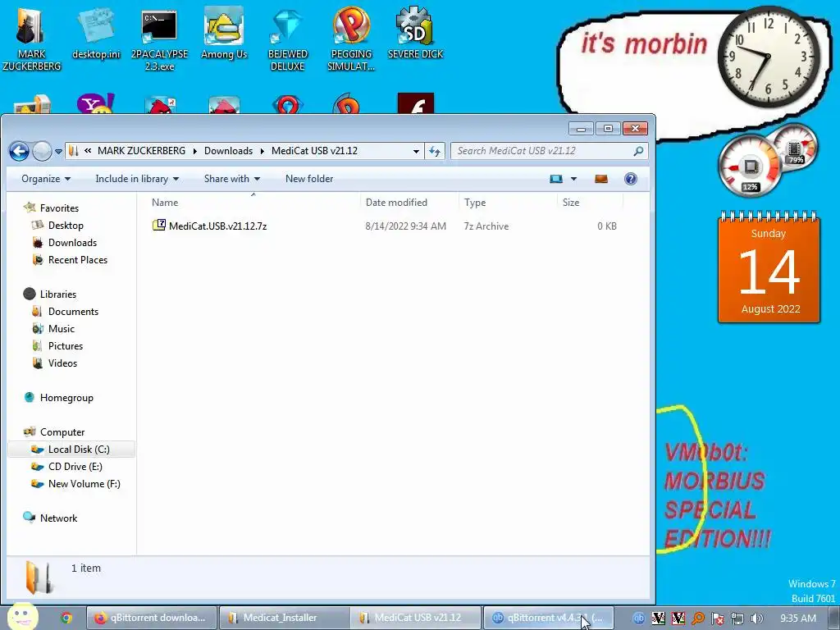The width and height of the screenshot is (840, 630).
Task: Open the taskbar clock showing 9:35 AM
Action: [x=797, y=619]
